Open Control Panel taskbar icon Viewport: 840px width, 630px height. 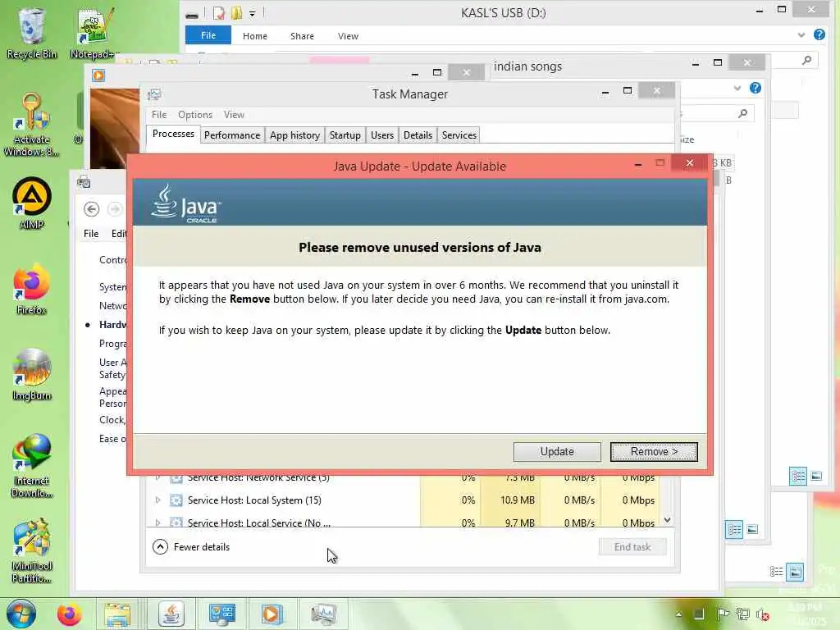tap(221, 614)
